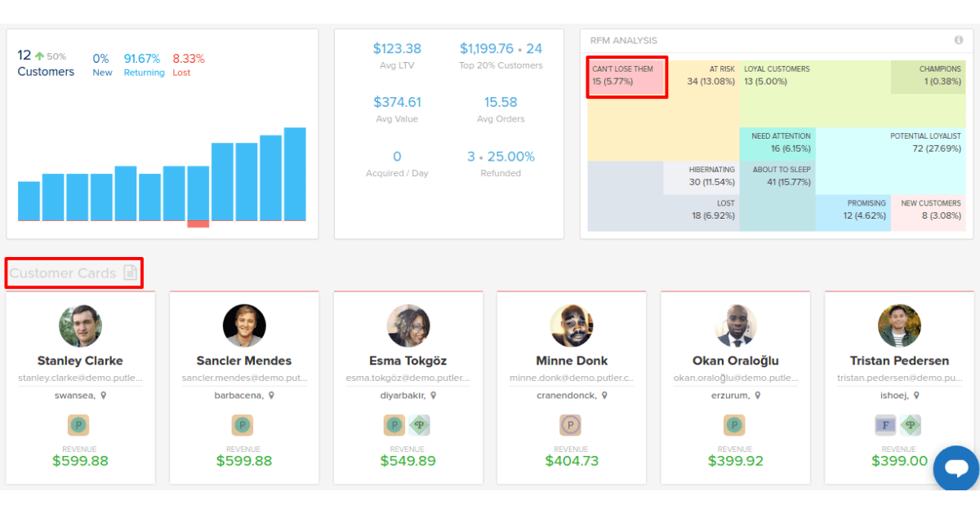Open Minne Donk customer name link
The width and height of the screenshot is (980, 514).
pos(572,361)
